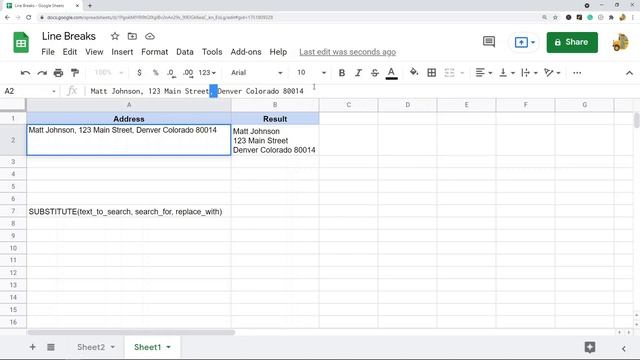Open the horizontal align dropdown
640x360 pixels.
(x=484, y=73)
